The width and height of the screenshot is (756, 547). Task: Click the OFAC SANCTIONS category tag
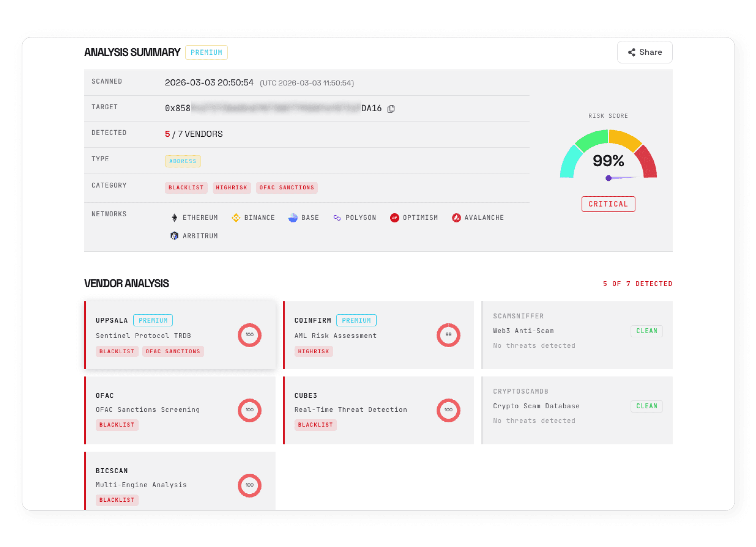287,187
